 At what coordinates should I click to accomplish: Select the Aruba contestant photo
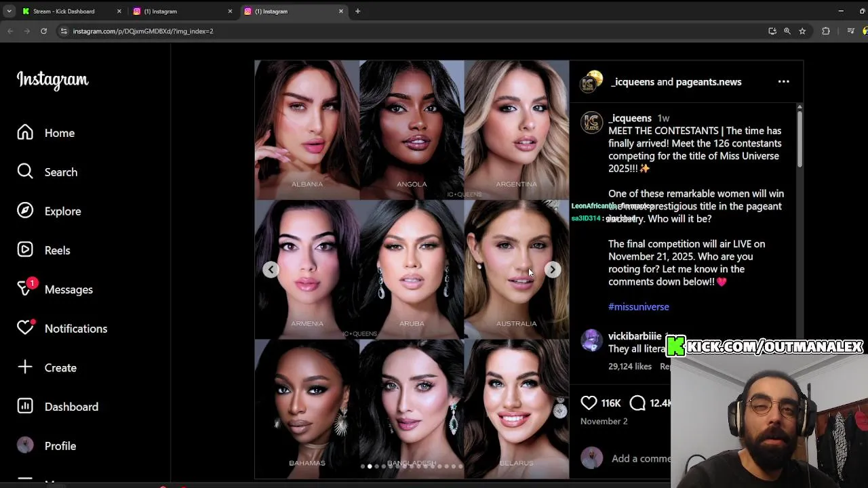[412, 269]
